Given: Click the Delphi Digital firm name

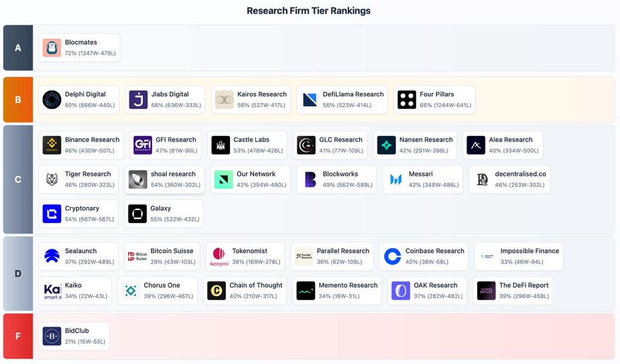Looking at the screenshot, I should [85, 94].
